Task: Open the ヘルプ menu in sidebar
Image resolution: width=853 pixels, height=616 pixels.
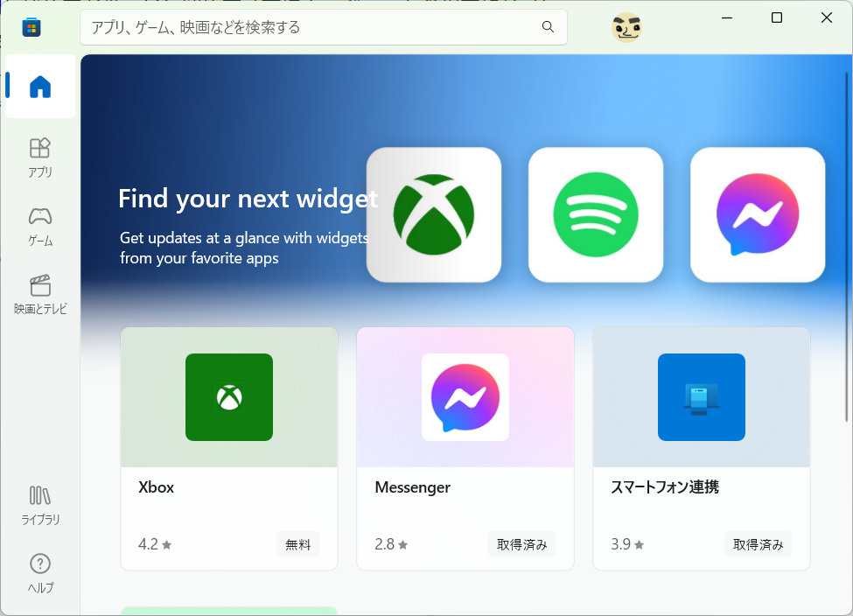Action: pyautogui.click(x=40, y=573)
